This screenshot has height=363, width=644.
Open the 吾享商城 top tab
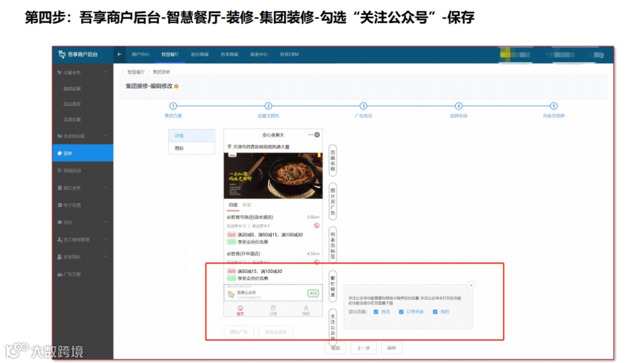(x=229, y=54)
